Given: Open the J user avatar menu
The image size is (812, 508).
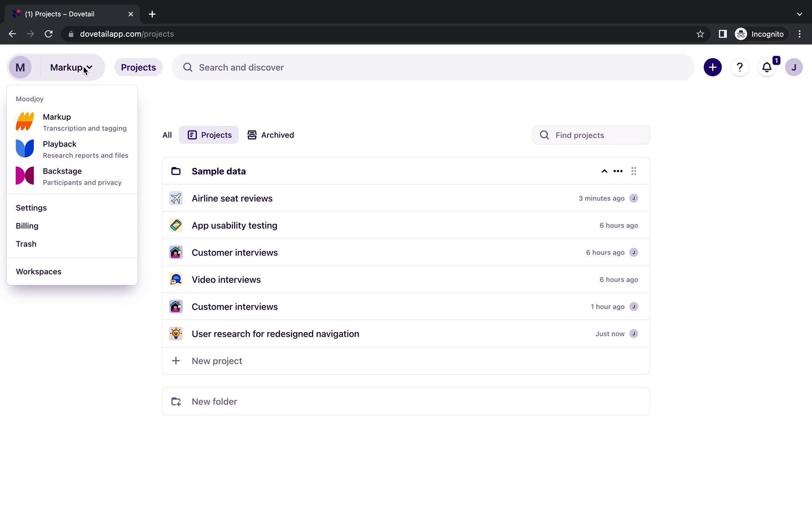Looking at the screenshot, I should coord(793,67).
